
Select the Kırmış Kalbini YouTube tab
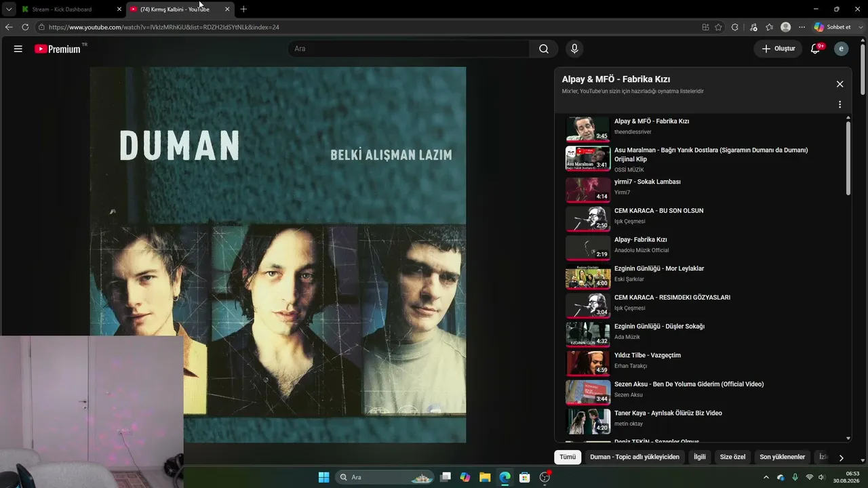(180, 9)
